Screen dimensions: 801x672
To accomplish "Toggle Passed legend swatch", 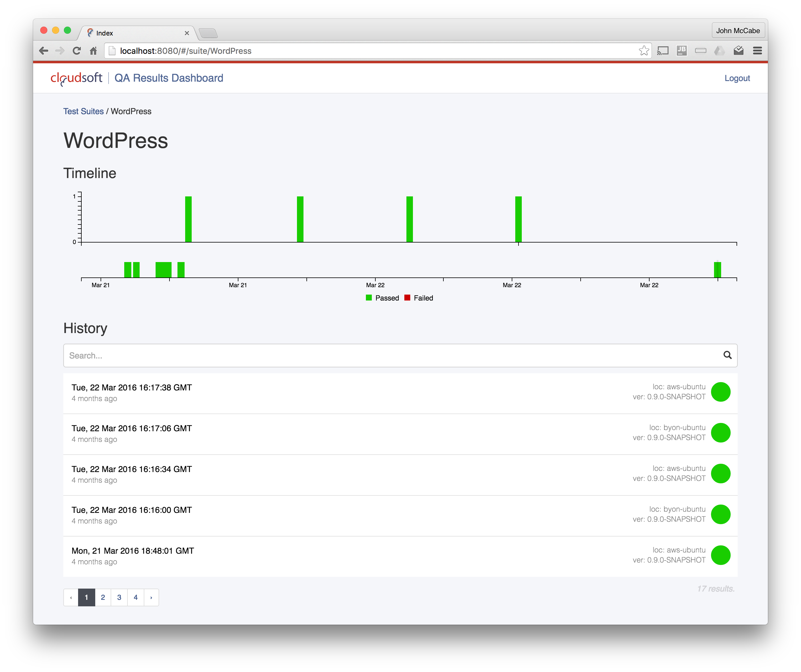I will [369, 298].
